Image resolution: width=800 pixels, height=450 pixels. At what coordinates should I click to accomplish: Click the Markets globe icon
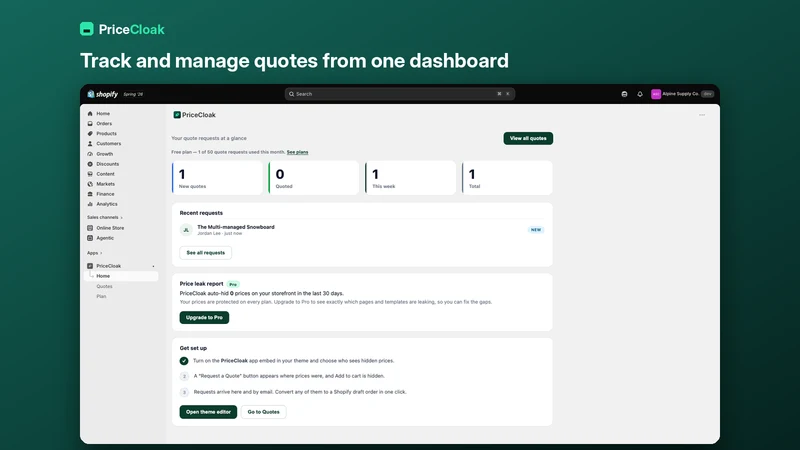pyautogui.click(x=90, y=184)
